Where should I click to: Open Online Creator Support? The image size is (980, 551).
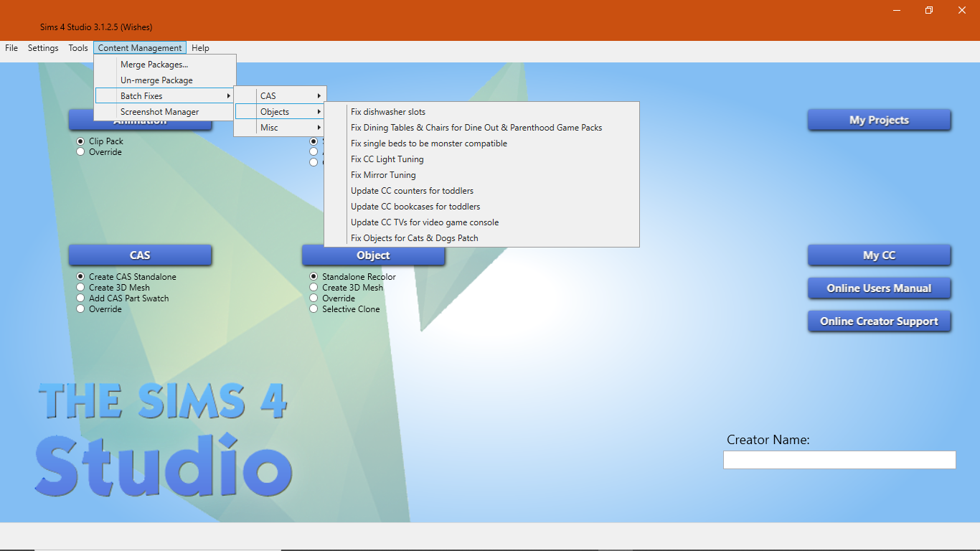pos(879,321)
